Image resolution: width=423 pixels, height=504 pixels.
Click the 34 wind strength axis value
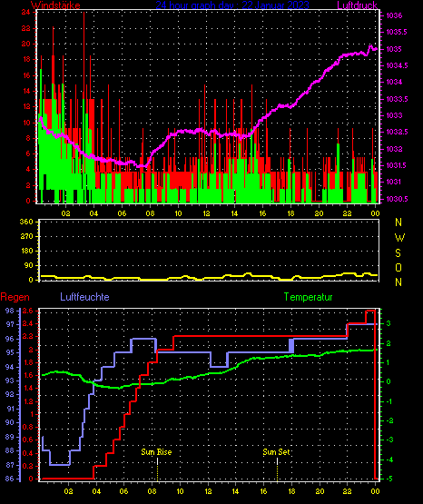pyautogui.click(x=26, y=12)
